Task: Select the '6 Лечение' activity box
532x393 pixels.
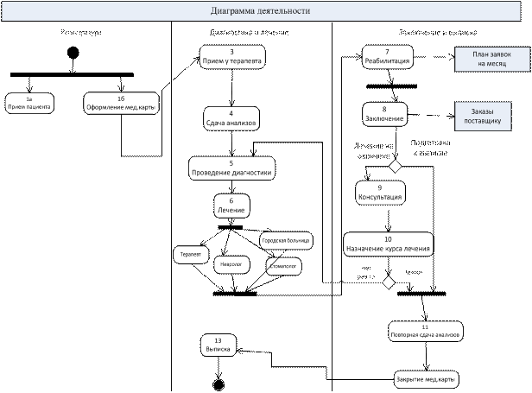Action: tap(231, 206)
